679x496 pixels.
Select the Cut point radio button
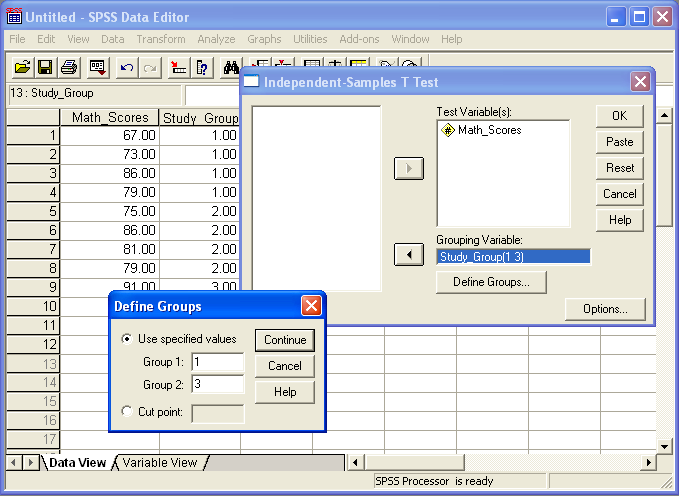tap(126, 411)
